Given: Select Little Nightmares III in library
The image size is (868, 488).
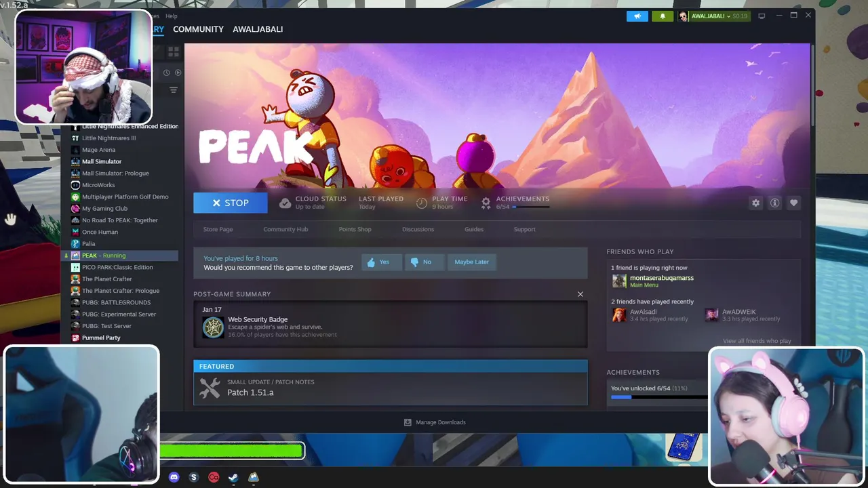Looking at the screenshot, I should coord(108,138).
